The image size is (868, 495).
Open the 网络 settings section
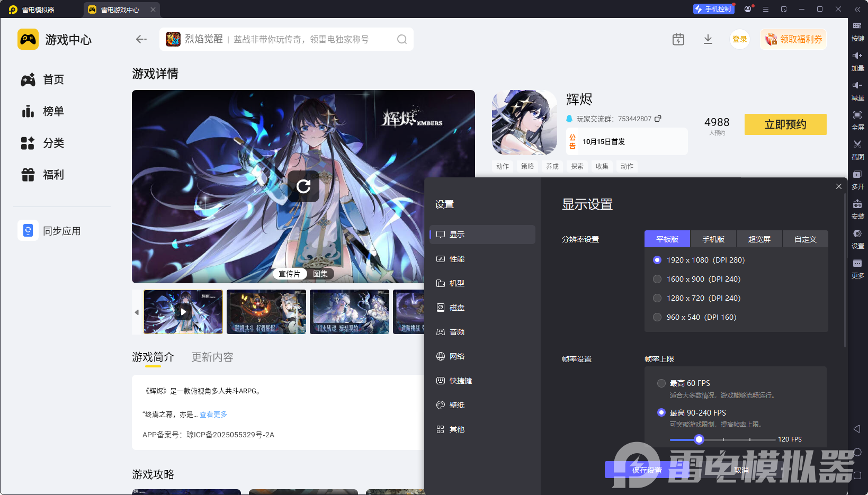[x=457, y=356]
